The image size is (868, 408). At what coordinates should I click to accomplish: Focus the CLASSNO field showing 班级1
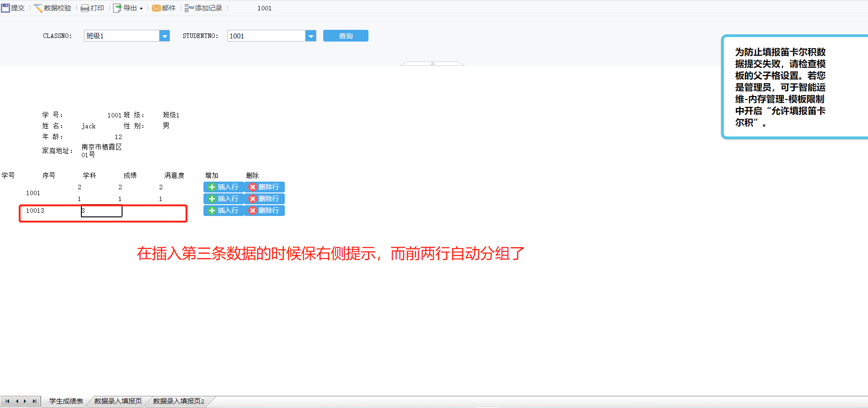point(122,36)
